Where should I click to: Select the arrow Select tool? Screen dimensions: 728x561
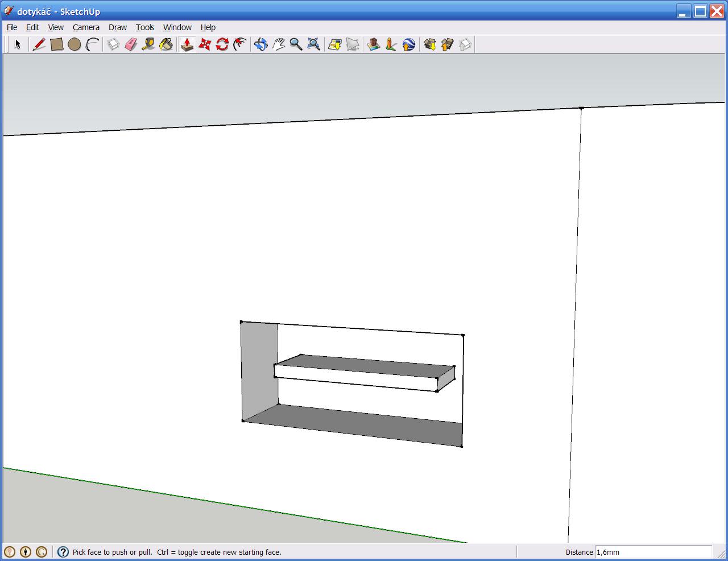point(18,44)
